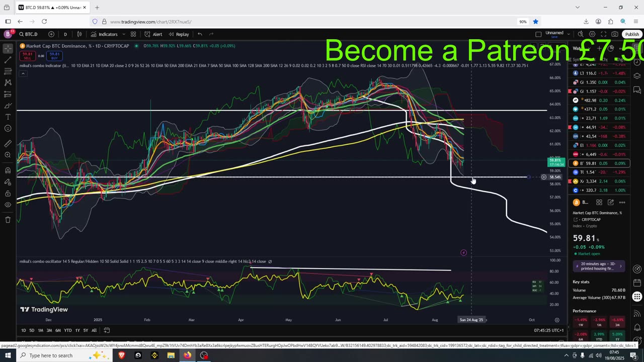Select the Text annotation tool

tap(8, 117)
